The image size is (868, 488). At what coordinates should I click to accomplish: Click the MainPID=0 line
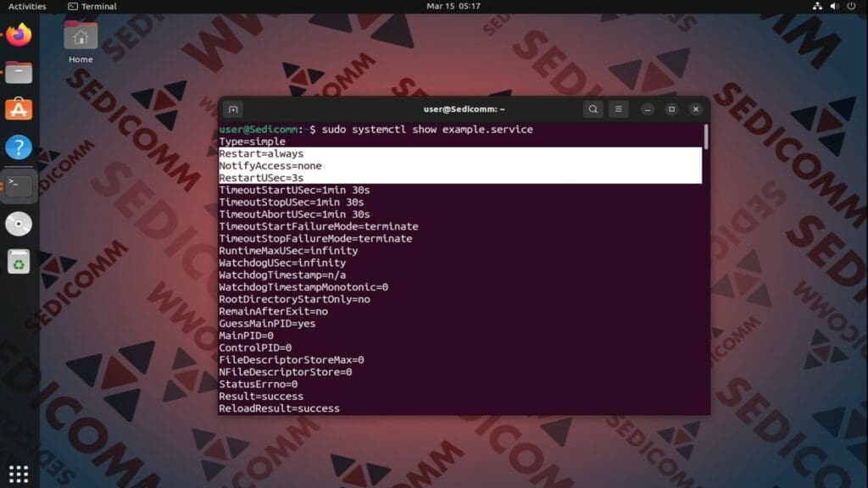pos(247,335)
